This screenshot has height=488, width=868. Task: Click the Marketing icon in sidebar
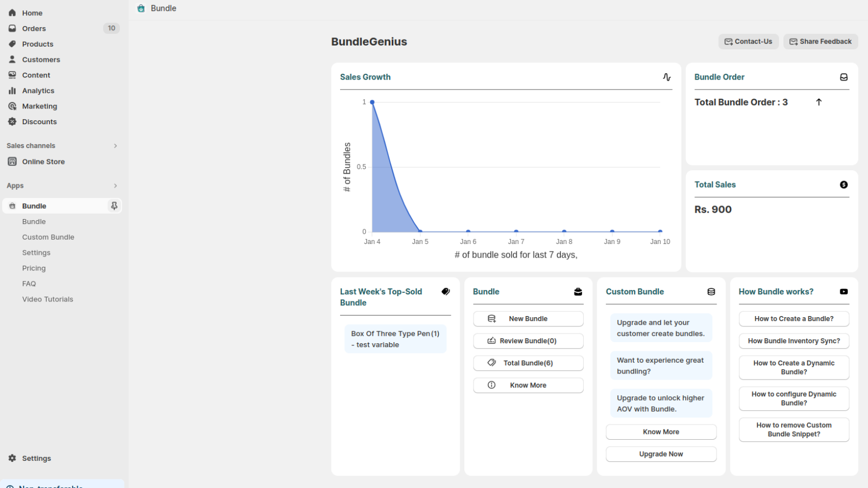(12, 106)
